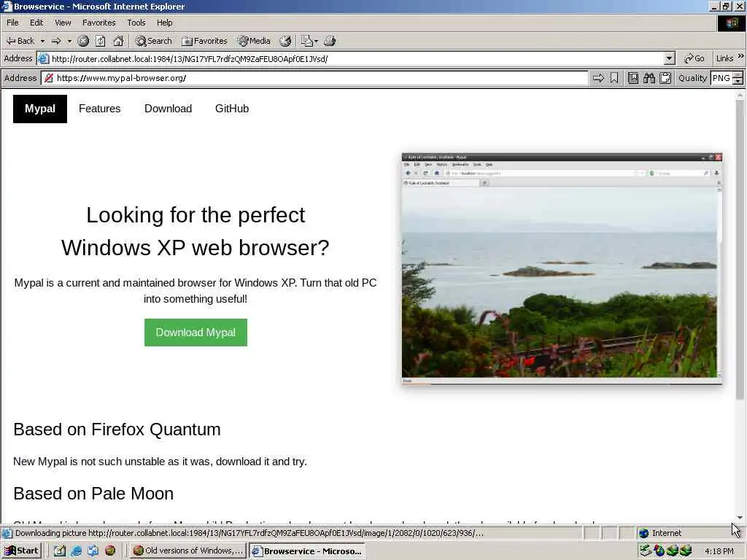Click the Refresh page icon
The height and width of the screenshot is (560, 747).
coord(101,41)
